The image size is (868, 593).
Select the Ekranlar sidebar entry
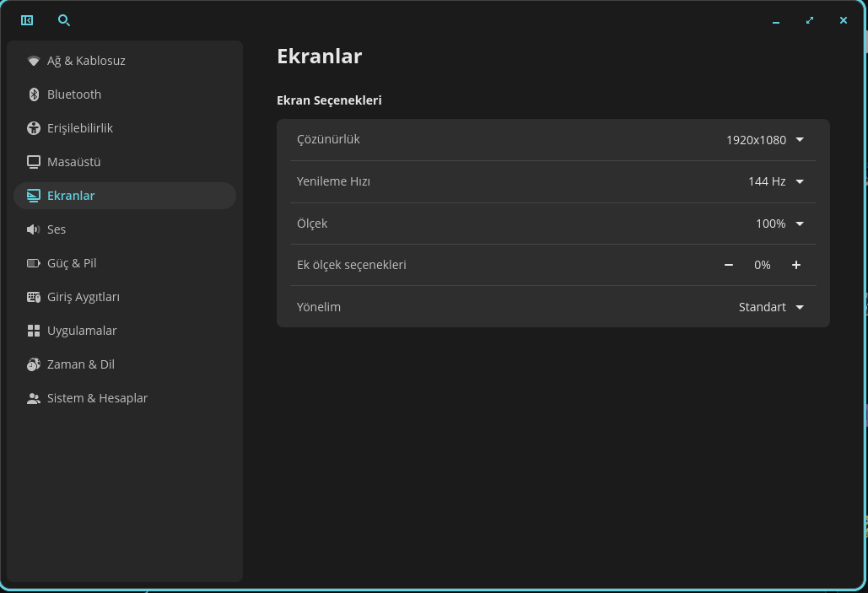pyautogui.click(x=125, y=196)
